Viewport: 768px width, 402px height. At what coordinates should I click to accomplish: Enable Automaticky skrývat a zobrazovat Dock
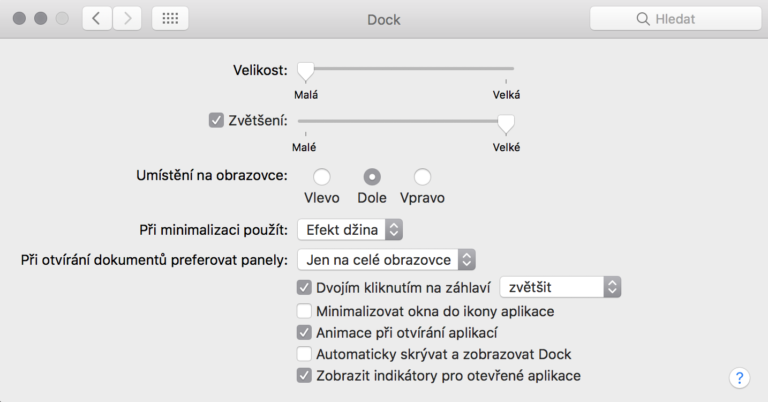click(305, 354)
